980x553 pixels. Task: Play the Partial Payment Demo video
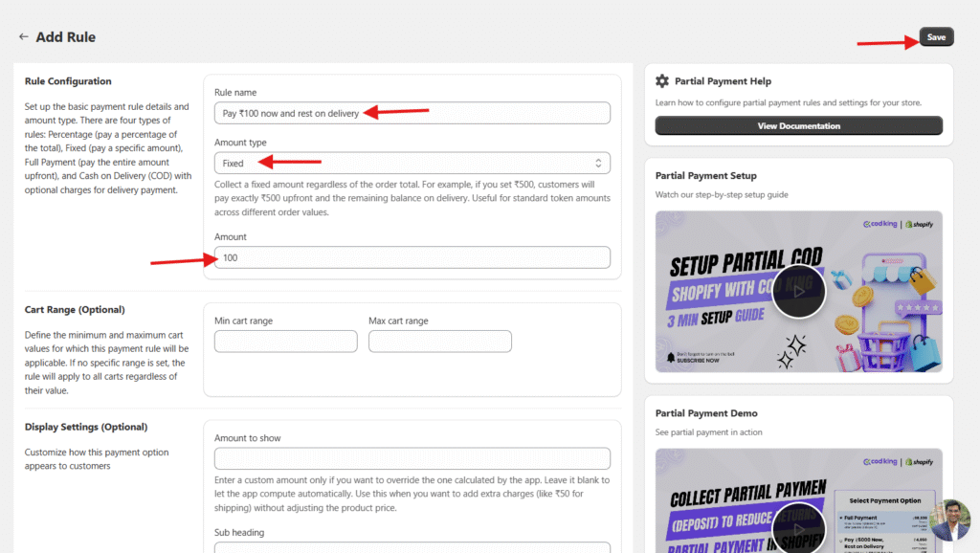click(x=798, y=526)
